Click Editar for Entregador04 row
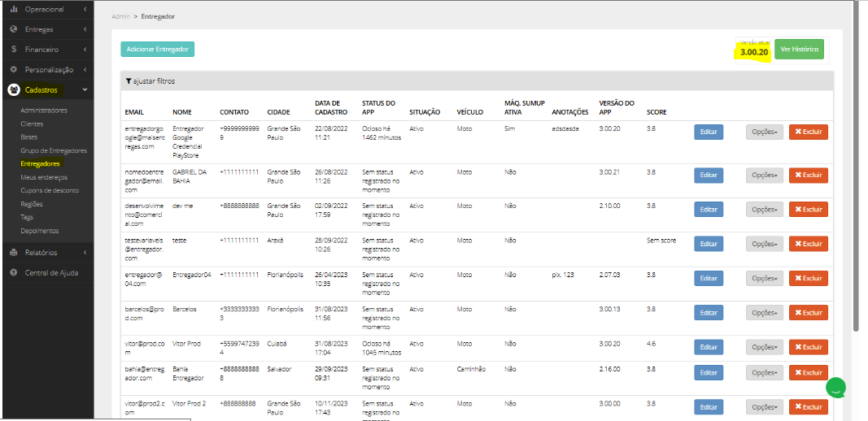 (x=709, y=278)
